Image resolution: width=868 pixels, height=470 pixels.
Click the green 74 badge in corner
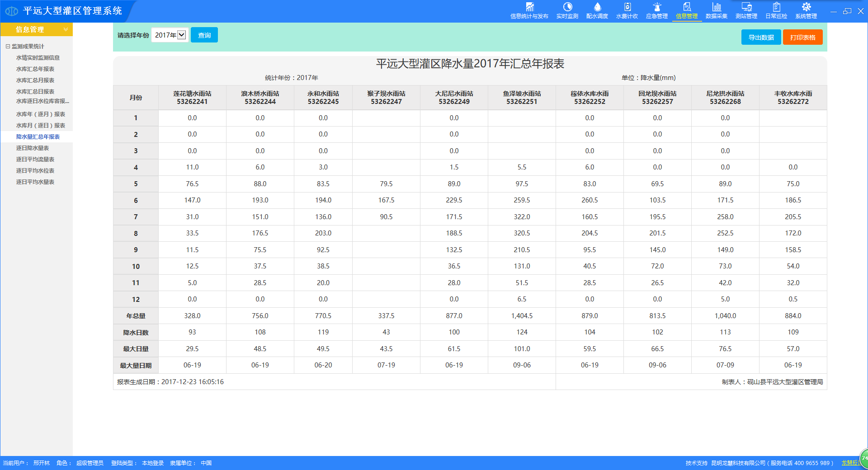pyautogui.click(x=864, y=458)
